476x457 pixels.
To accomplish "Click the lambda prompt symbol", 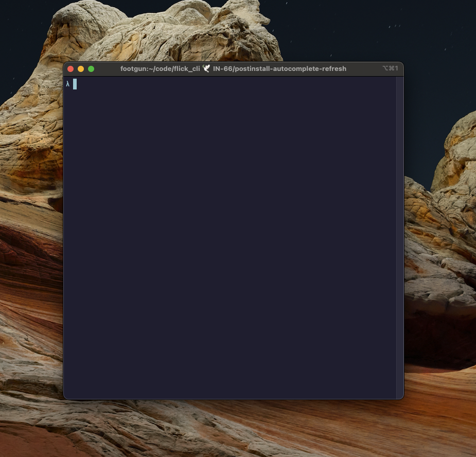I will pyautogui.click(x=67, y=84).
